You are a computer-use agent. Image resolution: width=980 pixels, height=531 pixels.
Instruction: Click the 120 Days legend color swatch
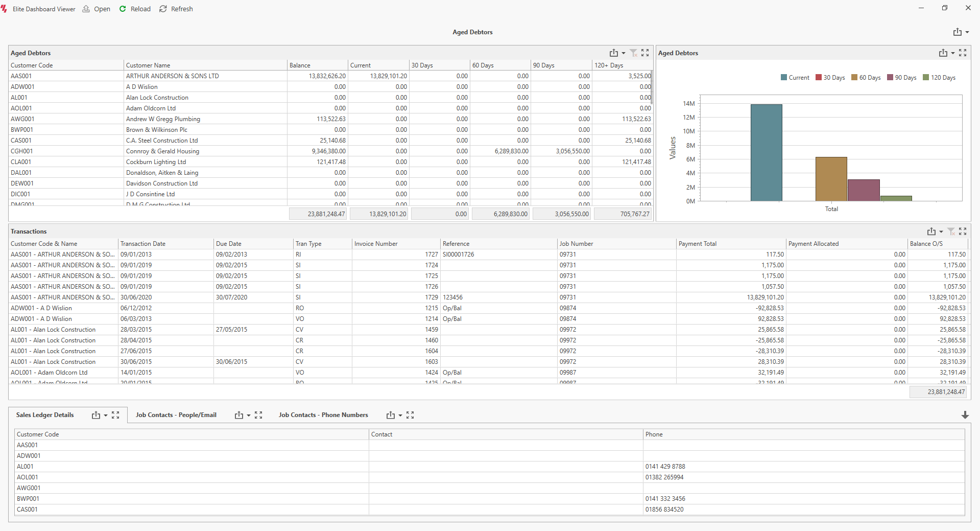(926, 78)
